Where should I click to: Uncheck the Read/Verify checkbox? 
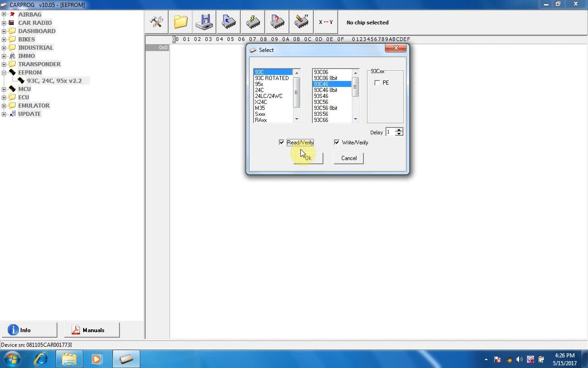coord(282,143)
